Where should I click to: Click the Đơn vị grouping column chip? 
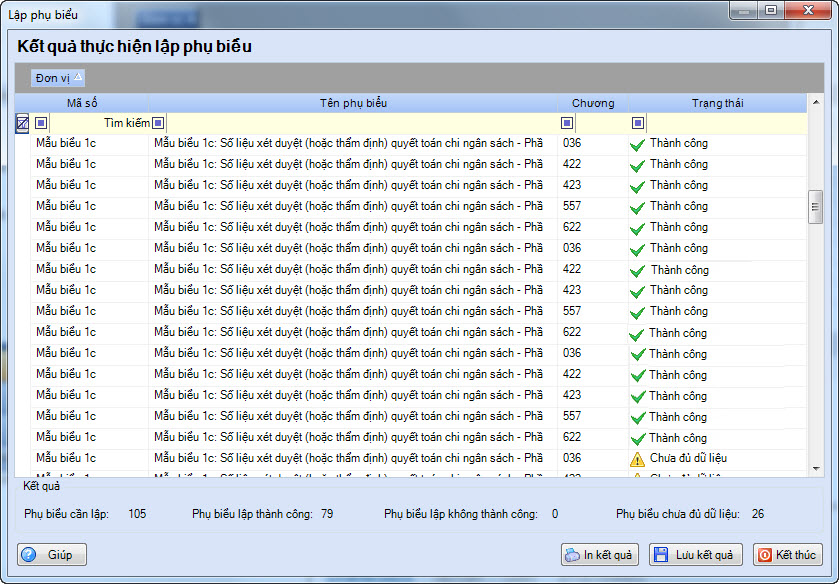[x=58, y=78]
